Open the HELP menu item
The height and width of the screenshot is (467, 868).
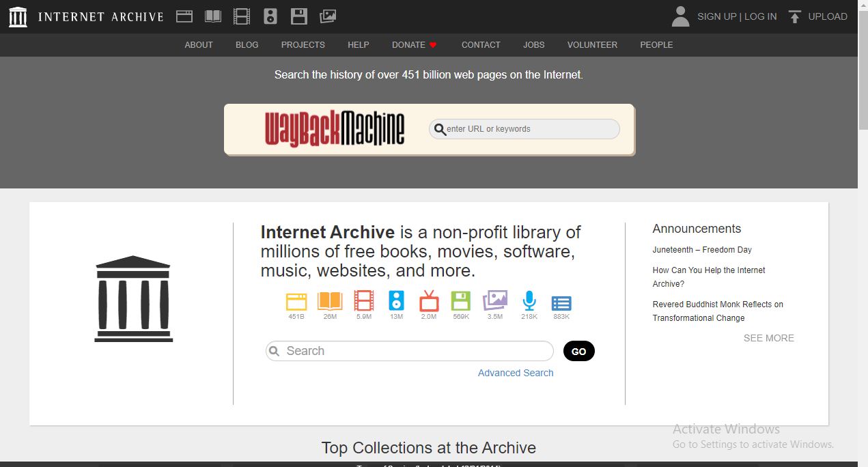[359, 44]
